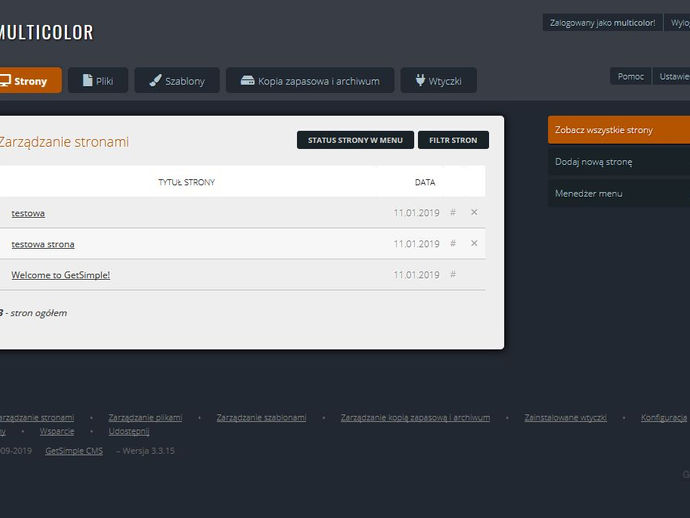The width and height of the screenshot is (690, 518).
Task: Click the plug icon on Wtyczki tab
Action: (x=421, y=80)
